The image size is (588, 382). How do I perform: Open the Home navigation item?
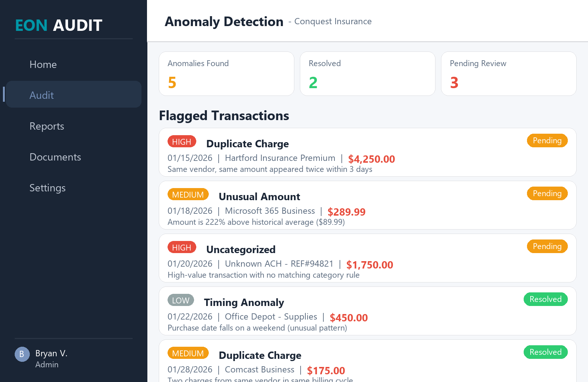(x=43, y=64)
